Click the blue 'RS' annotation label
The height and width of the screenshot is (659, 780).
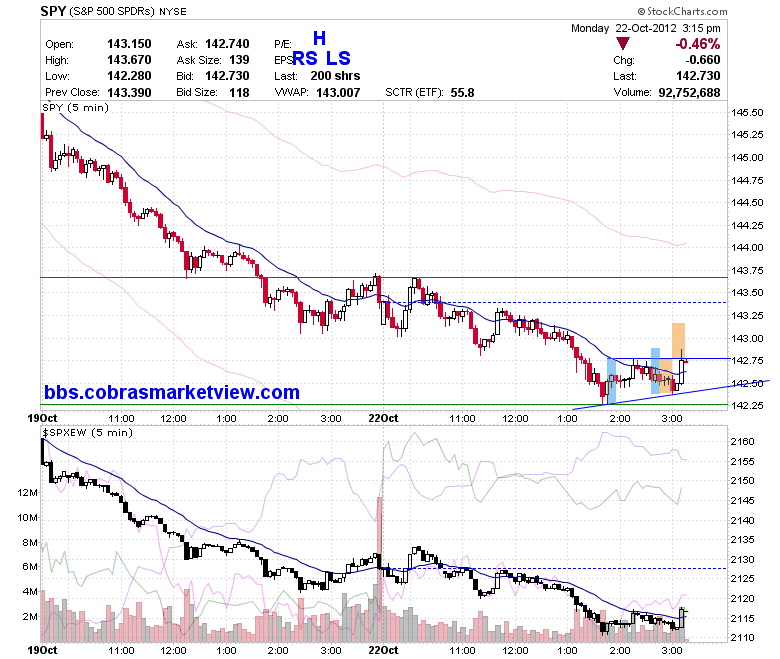pos(305,58)
